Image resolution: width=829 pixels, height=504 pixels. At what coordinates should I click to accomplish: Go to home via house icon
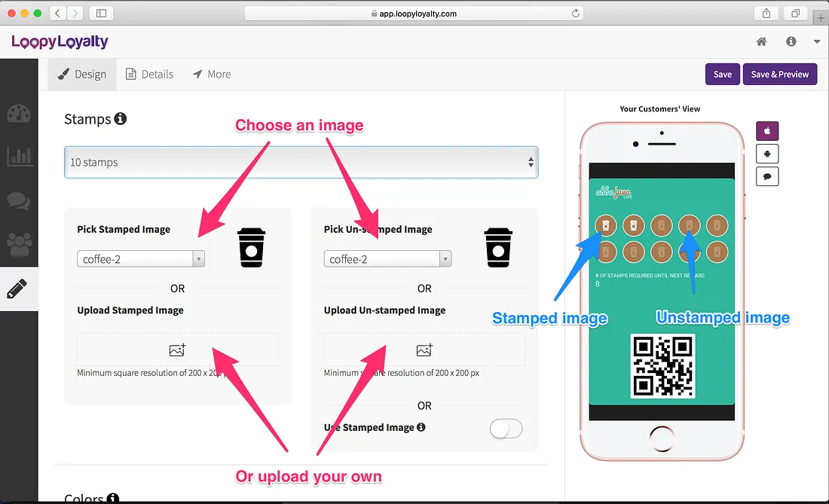click(761, 41)
